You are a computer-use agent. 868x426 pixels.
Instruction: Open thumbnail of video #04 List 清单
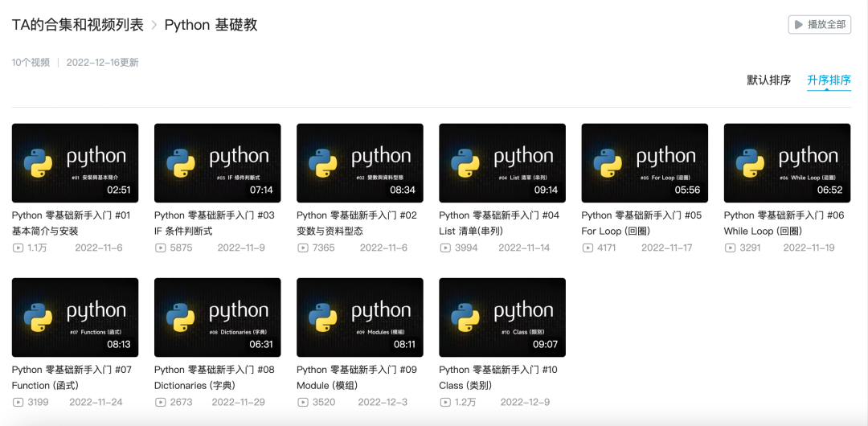[x=502, y=163]
